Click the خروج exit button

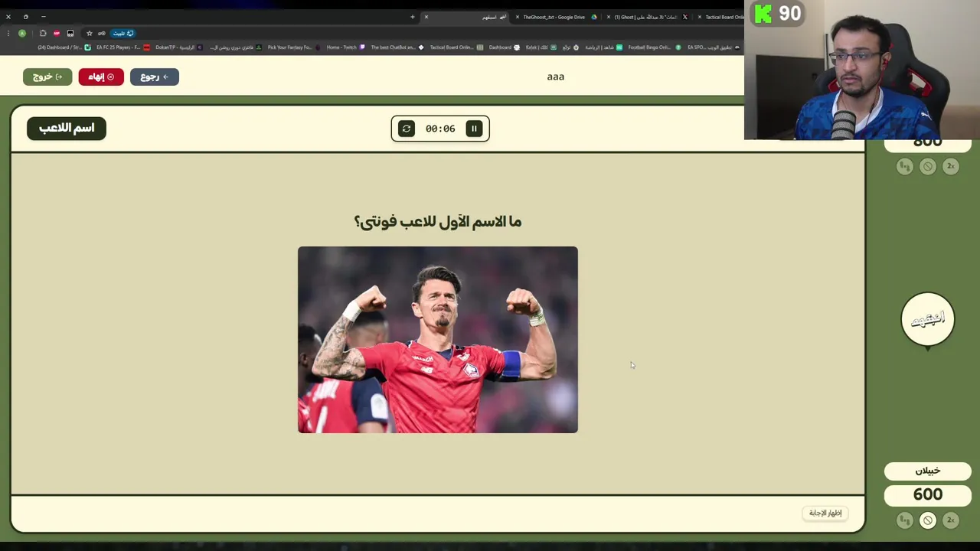pyautogui.click(x=47, y=77)
